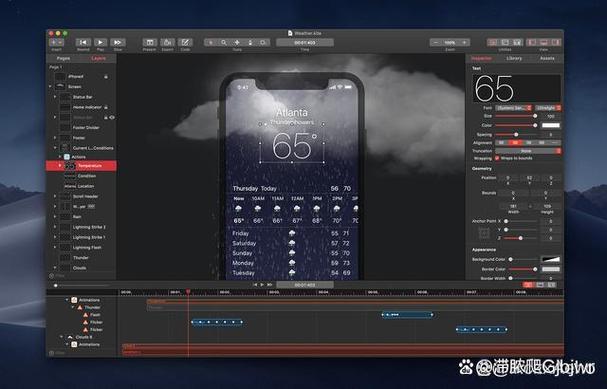Screen dimensions: 607x389
Task: Open the Assets tab
Action: click(547, 58)
